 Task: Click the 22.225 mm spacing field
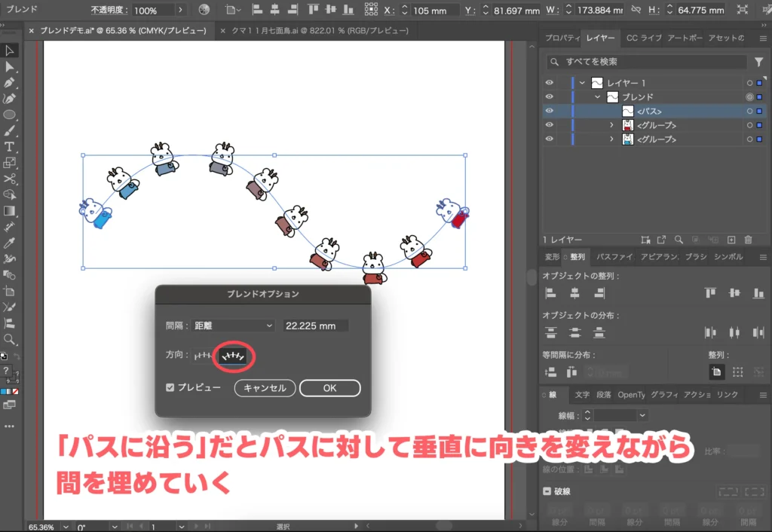[x=315, y=326]
